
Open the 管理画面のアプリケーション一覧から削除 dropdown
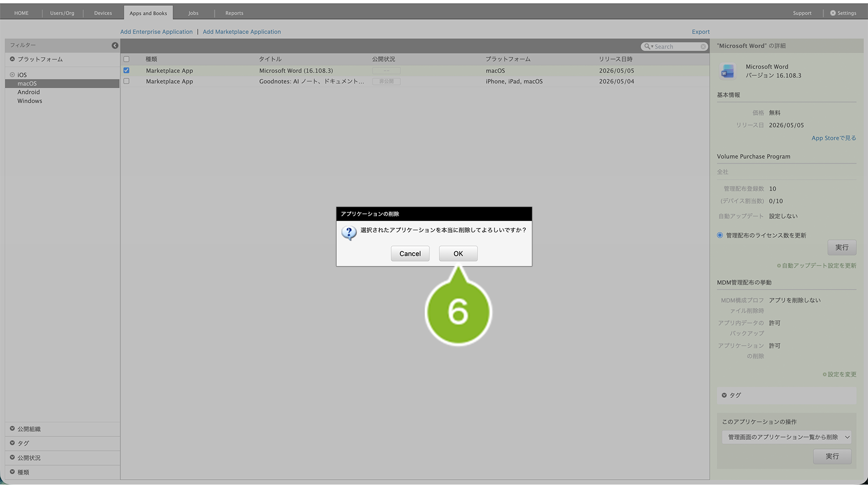click(786, 437)
